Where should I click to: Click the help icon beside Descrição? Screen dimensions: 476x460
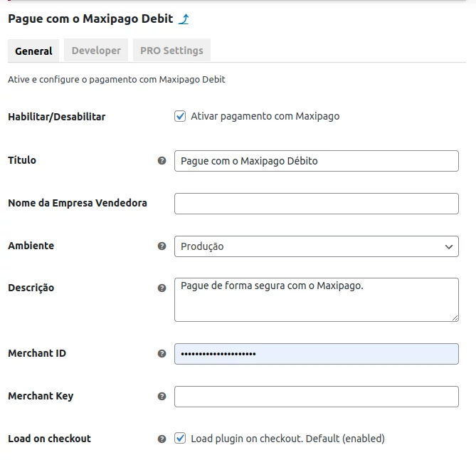[162, 288]
